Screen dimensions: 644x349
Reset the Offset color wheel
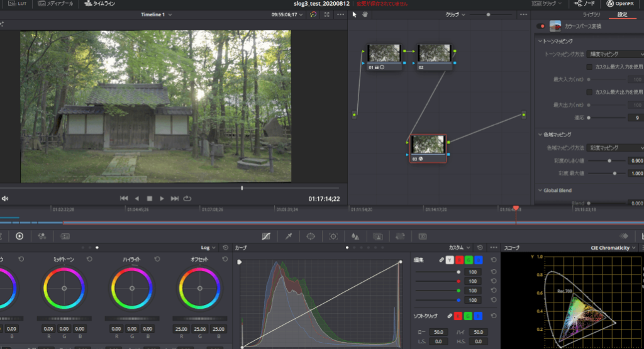pos(224,259)
